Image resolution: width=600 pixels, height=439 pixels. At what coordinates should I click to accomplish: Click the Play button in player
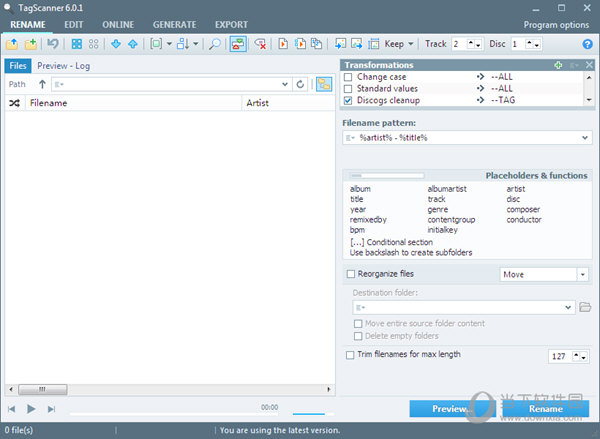pyautogui.click(x=31, y=409)
